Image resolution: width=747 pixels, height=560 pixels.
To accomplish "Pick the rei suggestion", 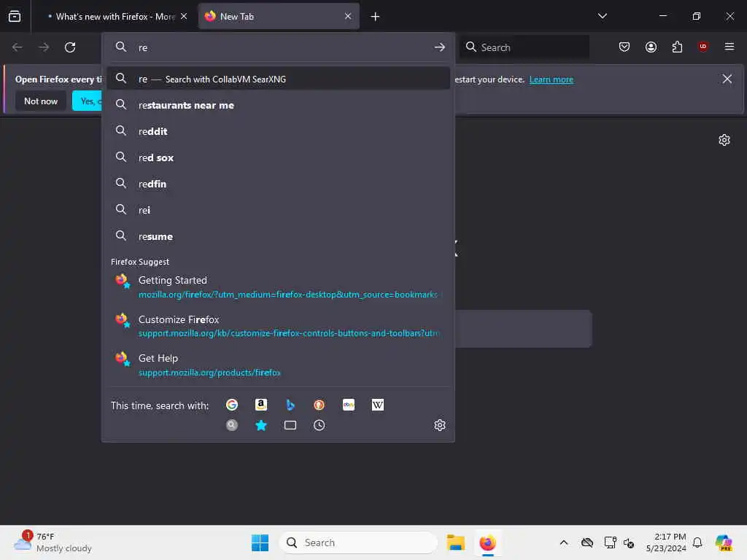I will [279, 210].
